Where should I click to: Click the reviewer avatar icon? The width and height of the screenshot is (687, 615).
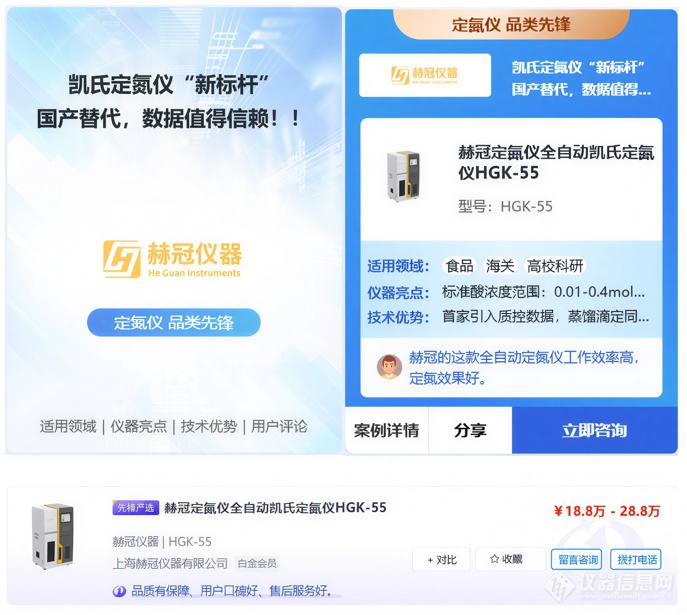point(389,367)
